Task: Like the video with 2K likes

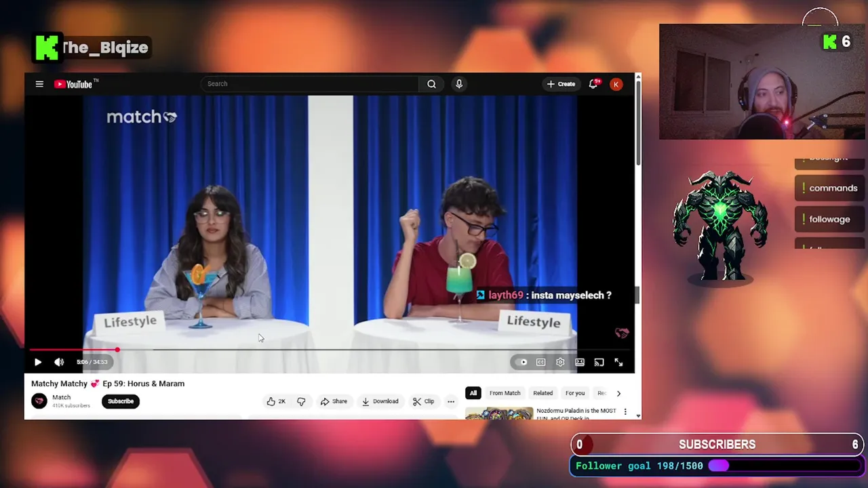Action: click(x=276, y=401)
